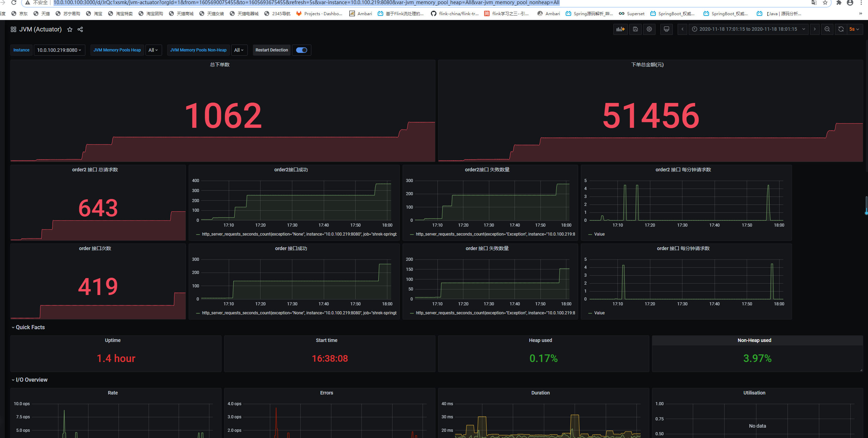Open the Instance dropdown
Screen dimensions: 868x438
59,50
